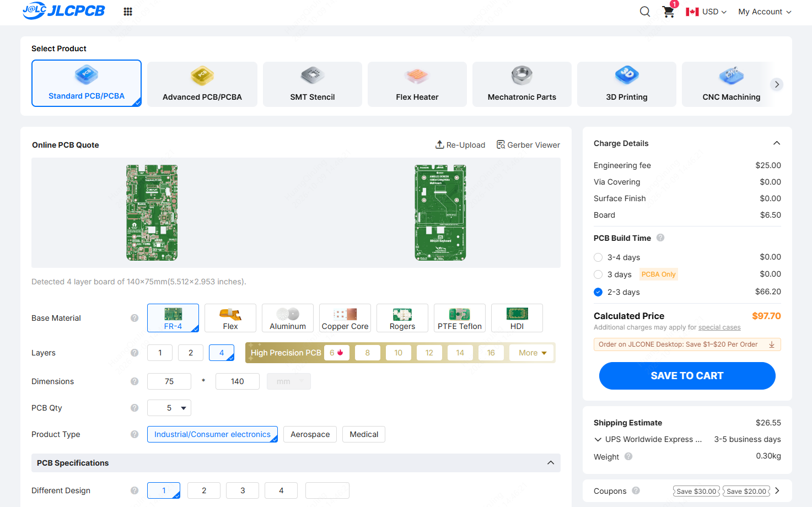Collapse PCB Specifications section
This screenshot has width=812, height=507.
pos(551,463)
